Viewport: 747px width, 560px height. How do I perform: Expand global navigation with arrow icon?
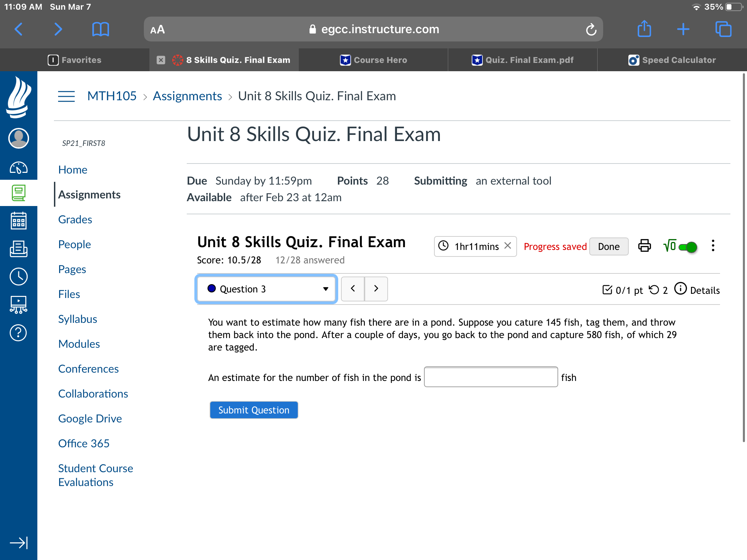18,543
